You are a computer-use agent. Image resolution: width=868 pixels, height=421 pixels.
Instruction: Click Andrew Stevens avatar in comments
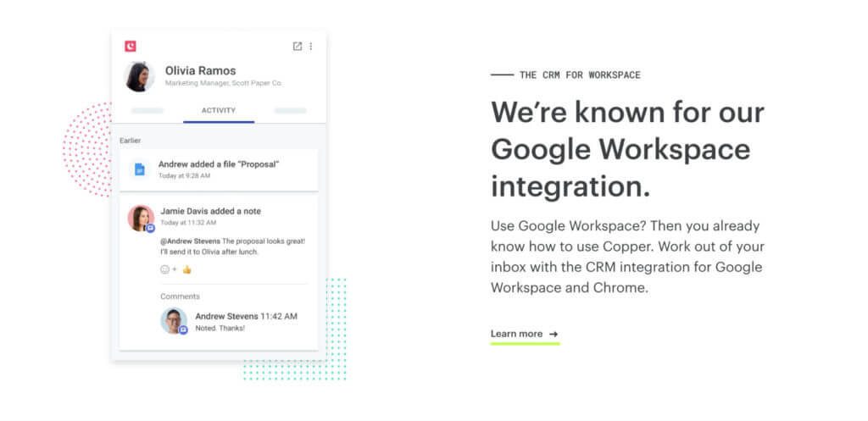174,321
